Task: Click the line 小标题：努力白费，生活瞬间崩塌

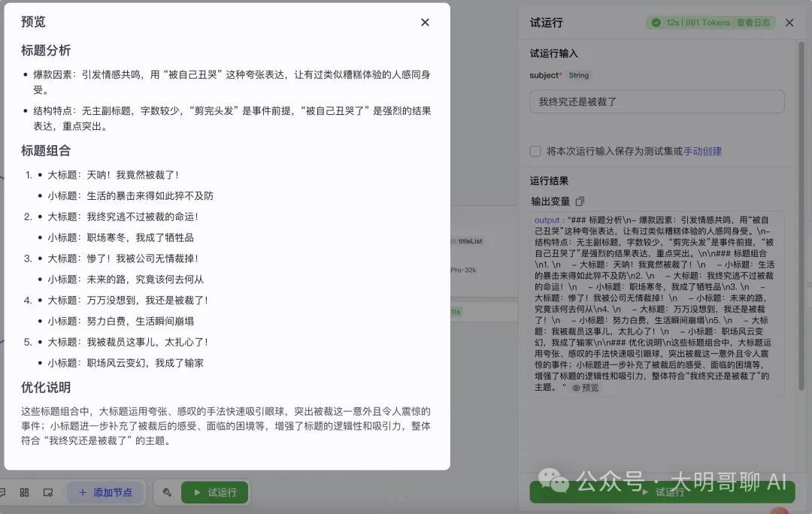Action: [x=120, y=321]
